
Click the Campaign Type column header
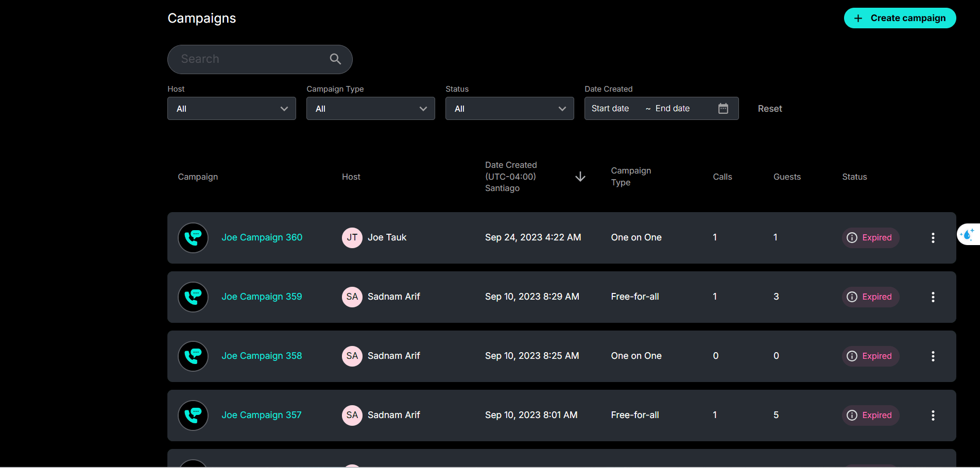coord(631,177)
